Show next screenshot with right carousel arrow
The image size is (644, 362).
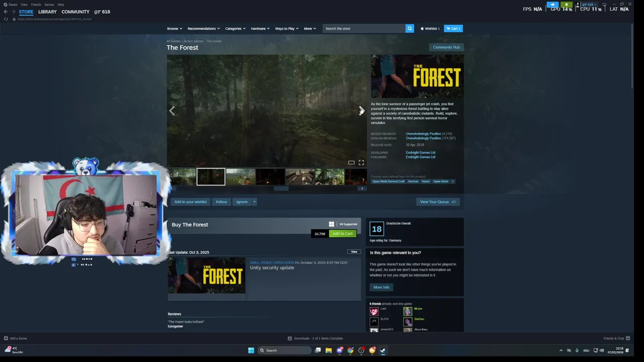[361, 111]
